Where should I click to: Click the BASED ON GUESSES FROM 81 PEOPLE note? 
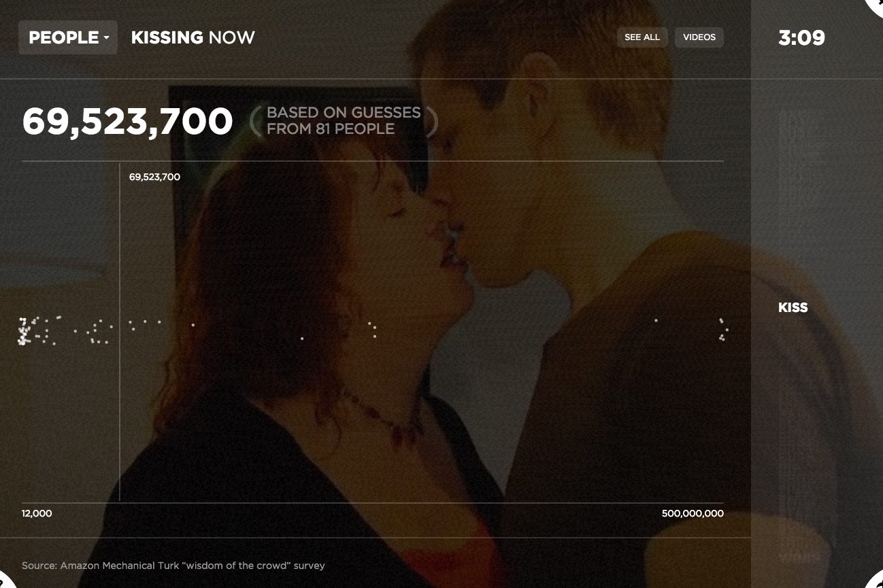344,121
